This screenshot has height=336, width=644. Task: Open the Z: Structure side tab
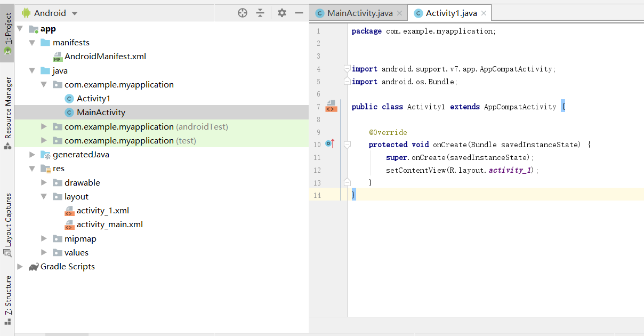[7, 300]
